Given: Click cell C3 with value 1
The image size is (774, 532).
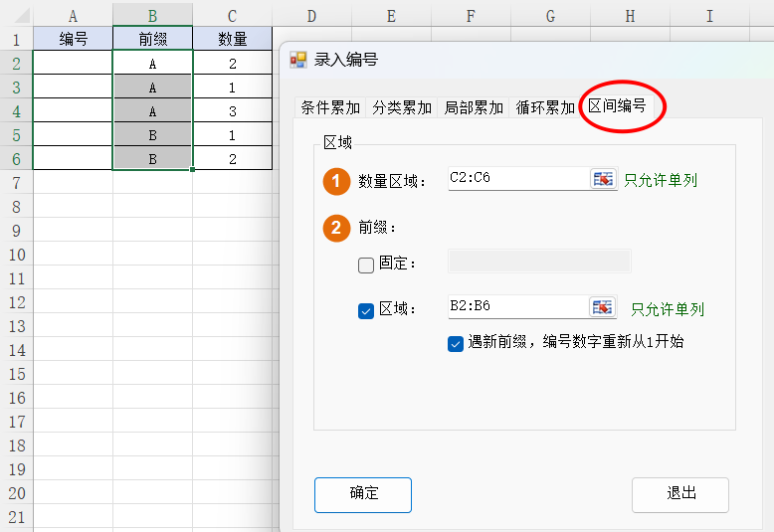Looking at the screenshot, I should (232, 87).
